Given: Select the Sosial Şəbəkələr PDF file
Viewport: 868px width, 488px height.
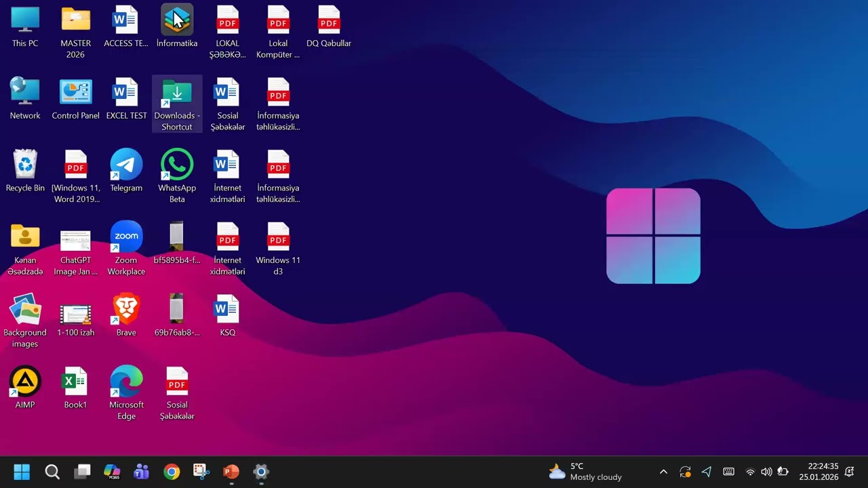Looking at the screenshot, I should 177,394.
